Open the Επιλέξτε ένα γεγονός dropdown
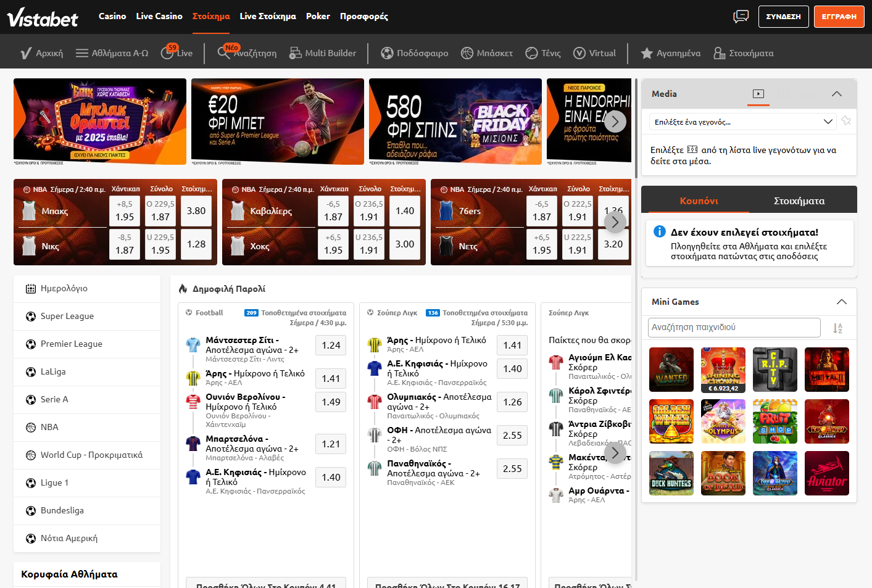The height and width of the screenshot is (588, 872). tap(743, 122)
